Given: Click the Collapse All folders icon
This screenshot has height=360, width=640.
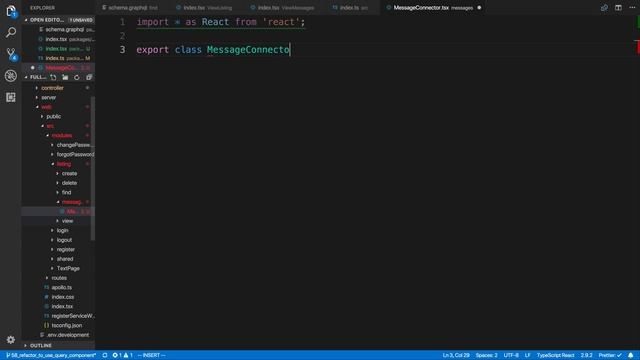Looking at the screenshot, I should tap(89, 77).
